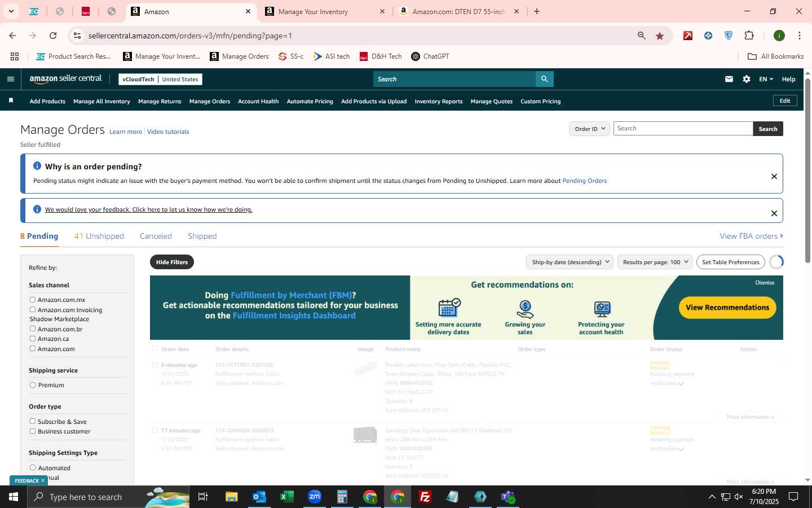Click Set Table Preferences button
Image resolution: width=812 pixels, height=508 pixels.
(731, 262)
